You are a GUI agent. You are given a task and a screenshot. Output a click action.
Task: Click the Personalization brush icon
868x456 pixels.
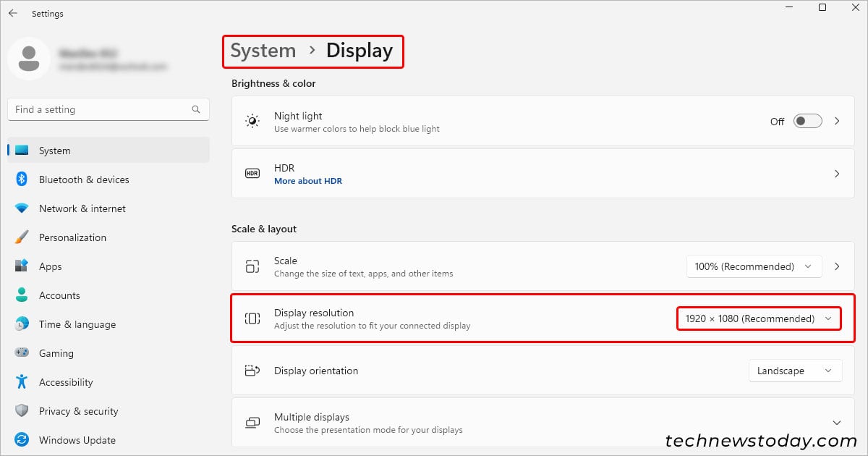[22, 237]
